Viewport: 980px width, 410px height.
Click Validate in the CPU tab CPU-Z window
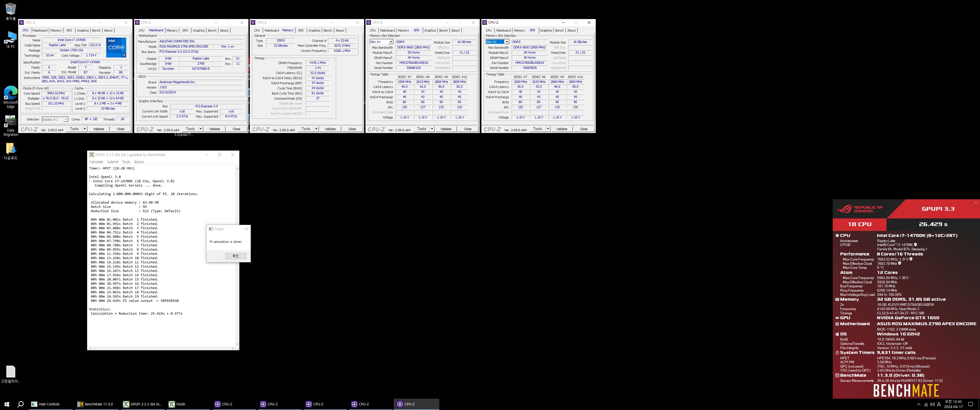click(99, 129)
